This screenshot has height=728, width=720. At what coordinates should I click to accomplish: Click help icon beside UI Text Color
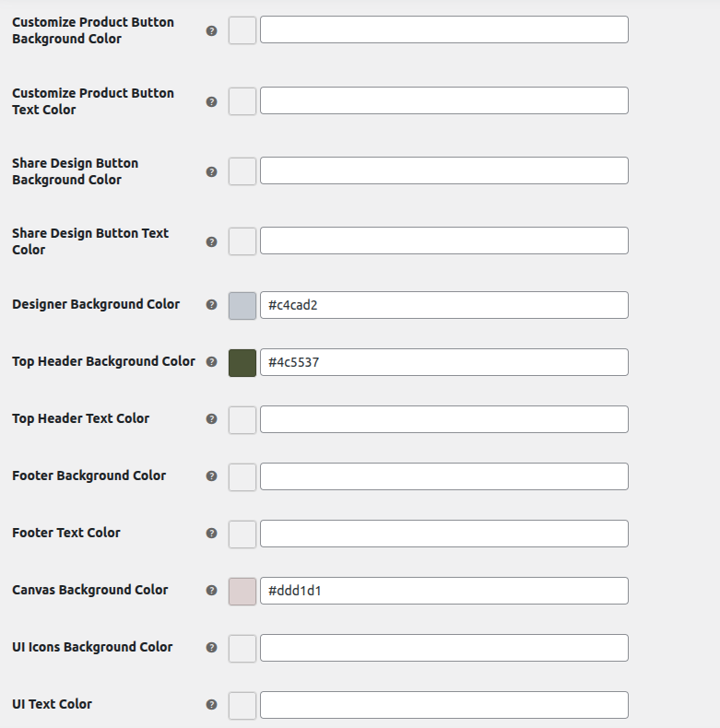[x=211, y=704]
